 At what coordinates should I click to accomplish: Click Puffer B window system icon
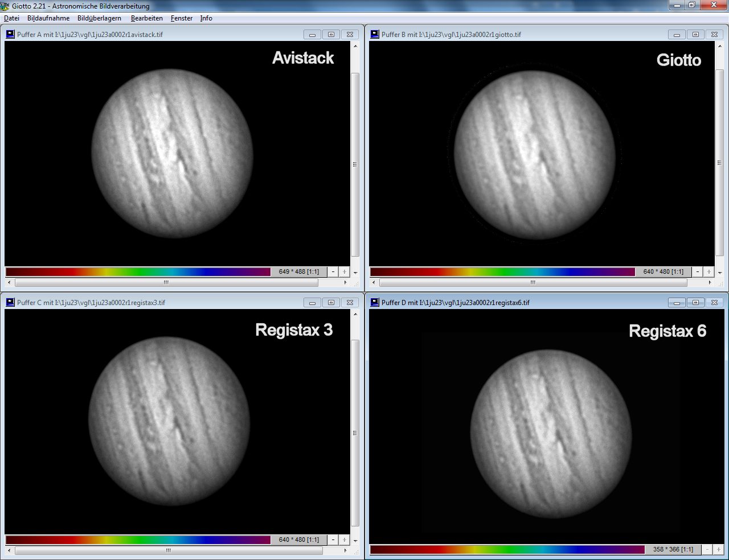click(375, 34)
